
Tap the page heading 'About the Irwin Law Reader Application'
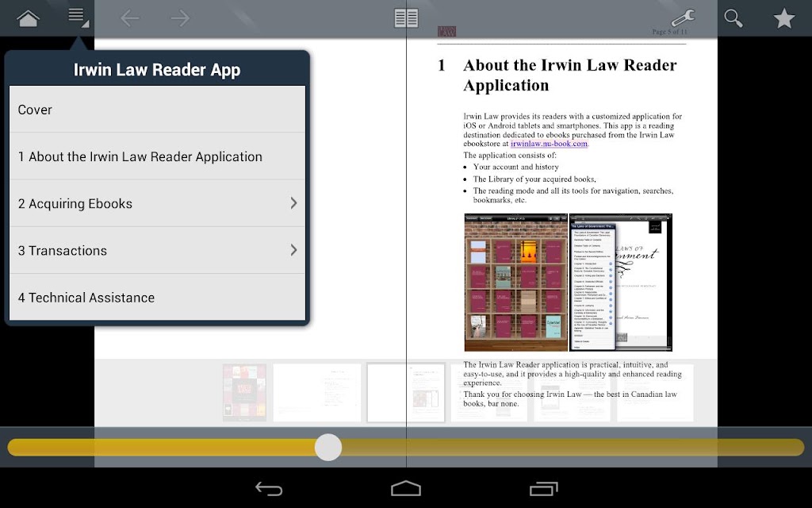(x=569, y=75)
